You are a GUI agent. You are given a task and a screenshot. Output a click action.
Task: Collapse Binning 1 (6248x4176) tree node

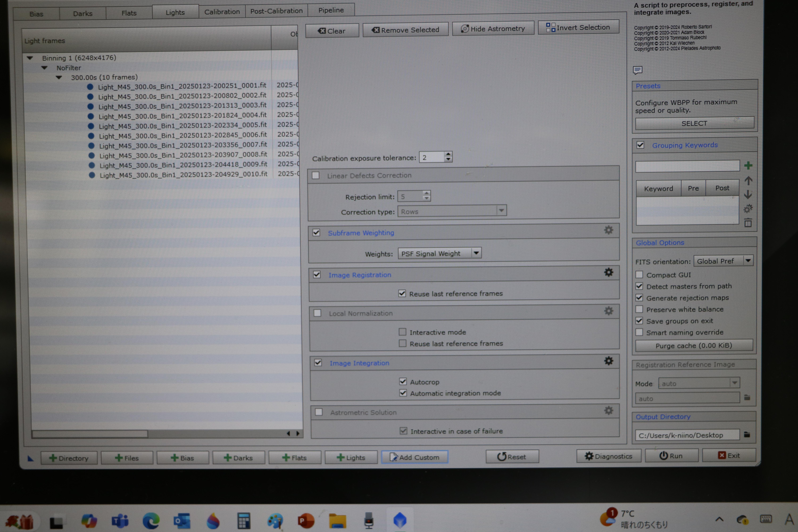point(30,58)
